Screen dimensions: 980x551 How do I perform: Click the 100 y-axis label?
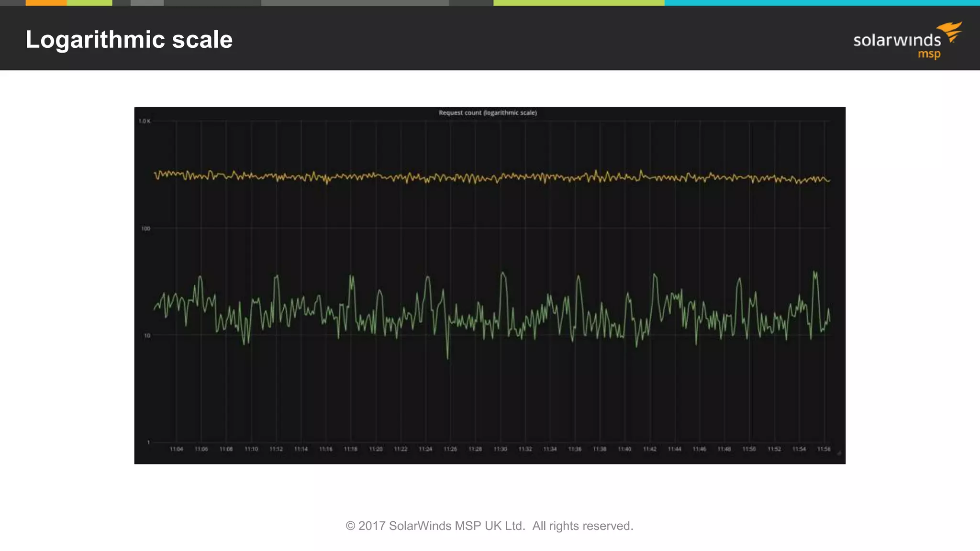[145, 229]
